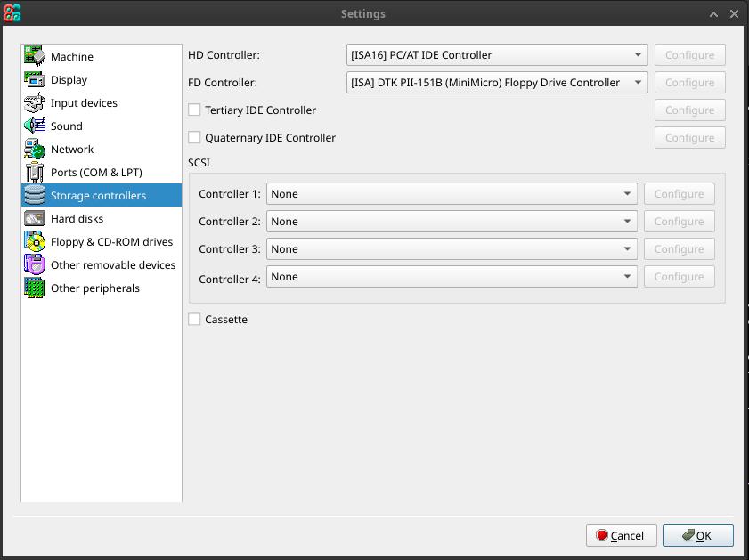Open the SCSI Controller 4 combo box
Viewport: 749px width, 560px height.
point(452,276)
